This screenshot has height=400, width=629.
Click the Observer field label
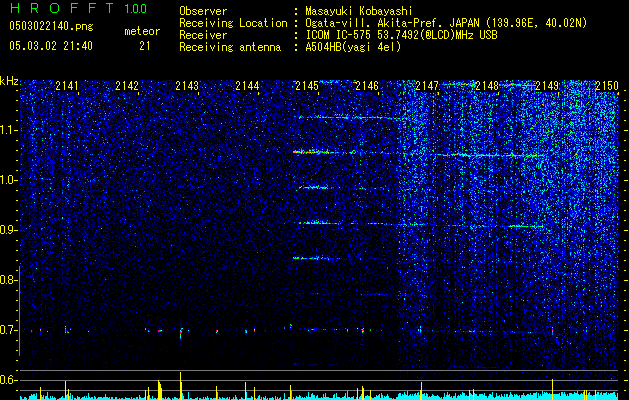(203, 11)
